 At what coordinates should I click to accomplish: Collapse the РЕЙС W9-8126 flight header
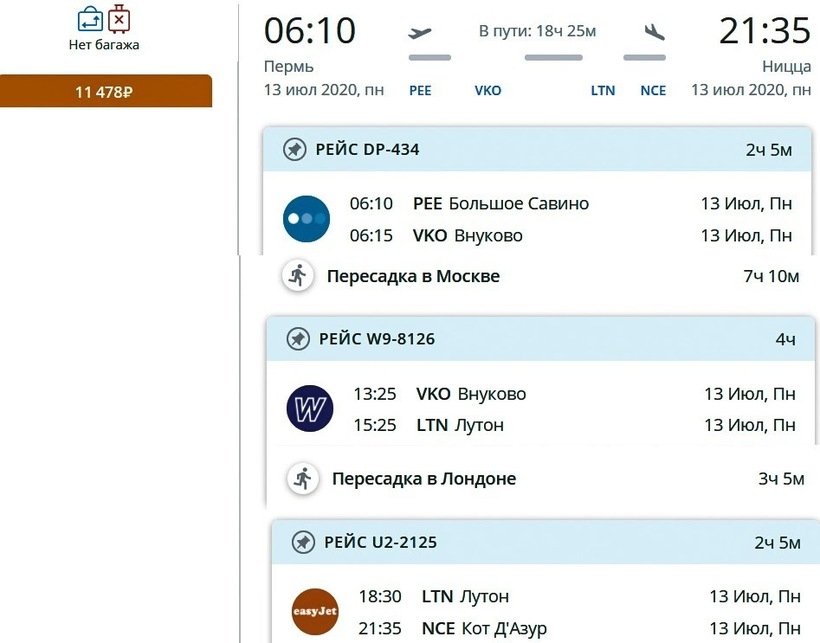point(540,339)
